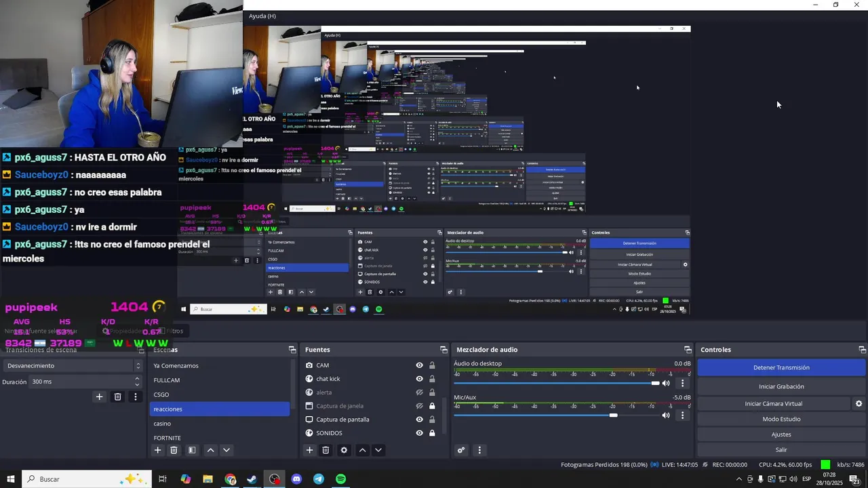
Task: Add a new scene in Escenas dock
Action: [x=157, y=450]
